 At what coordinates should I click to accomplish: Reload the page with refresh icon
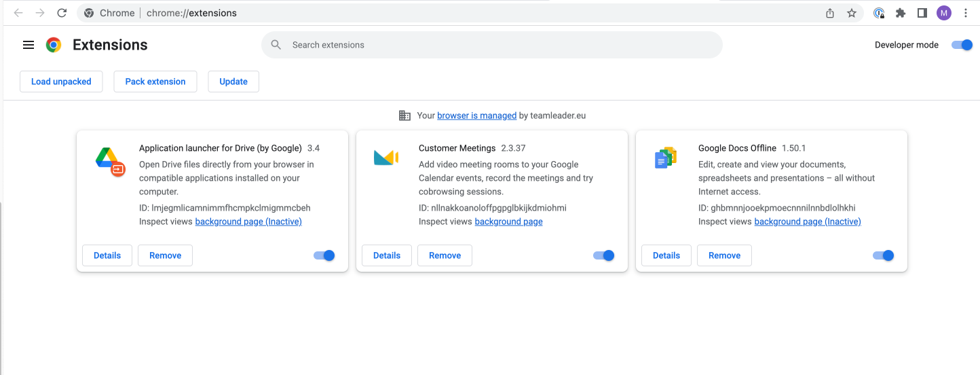coord(62,13)
